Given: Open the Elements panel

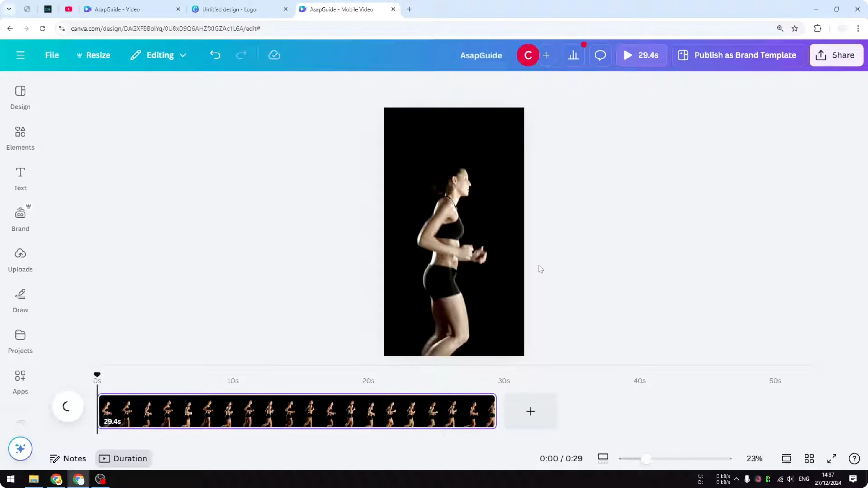Looking at the screenshot, I should tap(20, 138).
